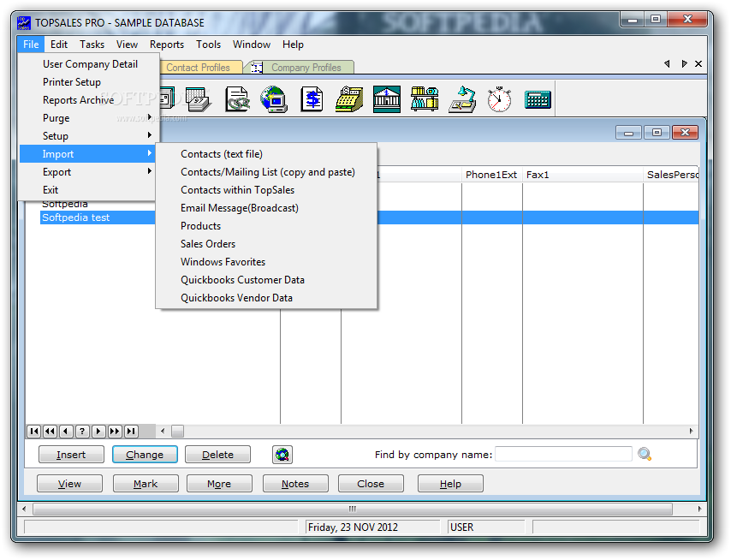Image resolution: width=731 pixels, height=560 pixels.
Task: Expand the Purge submenu
Action: [x=88, y=118]
